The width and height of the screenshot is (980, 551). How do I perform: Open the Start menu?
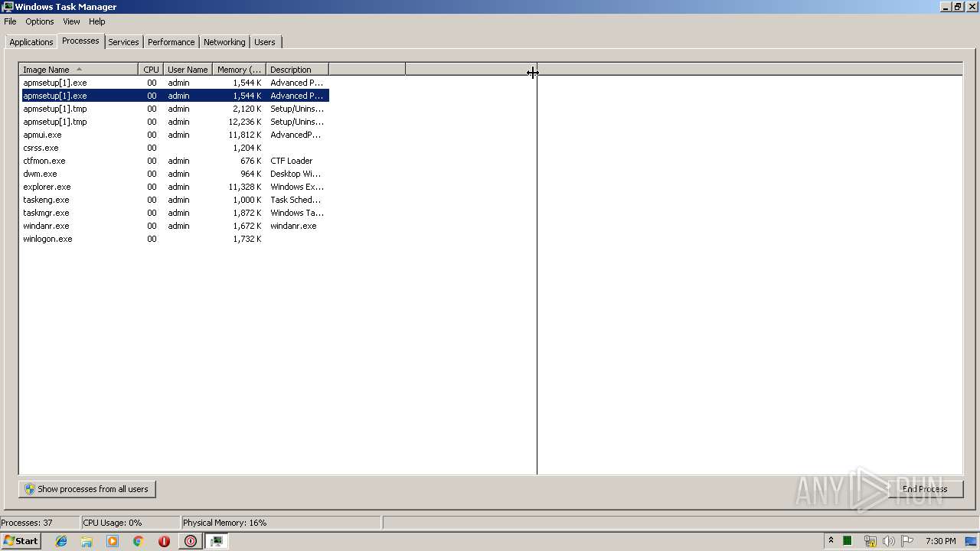(21, 541)
